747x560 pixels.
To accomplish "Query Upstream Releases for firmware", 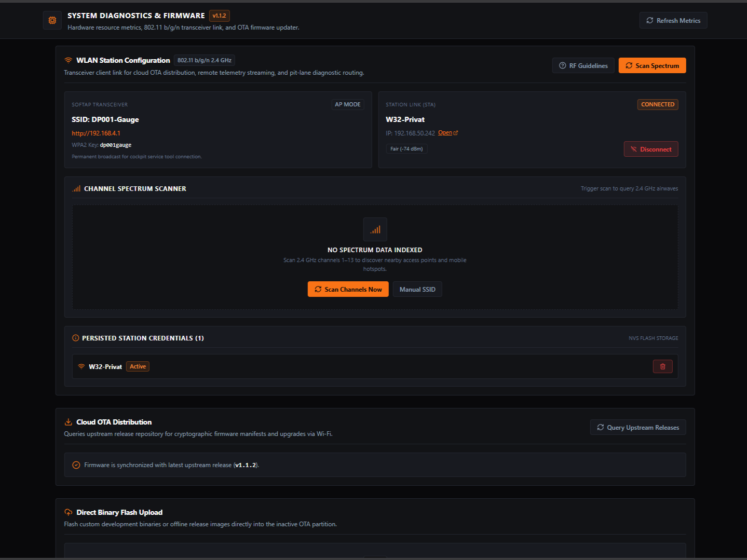I will (x=638, y=427).
